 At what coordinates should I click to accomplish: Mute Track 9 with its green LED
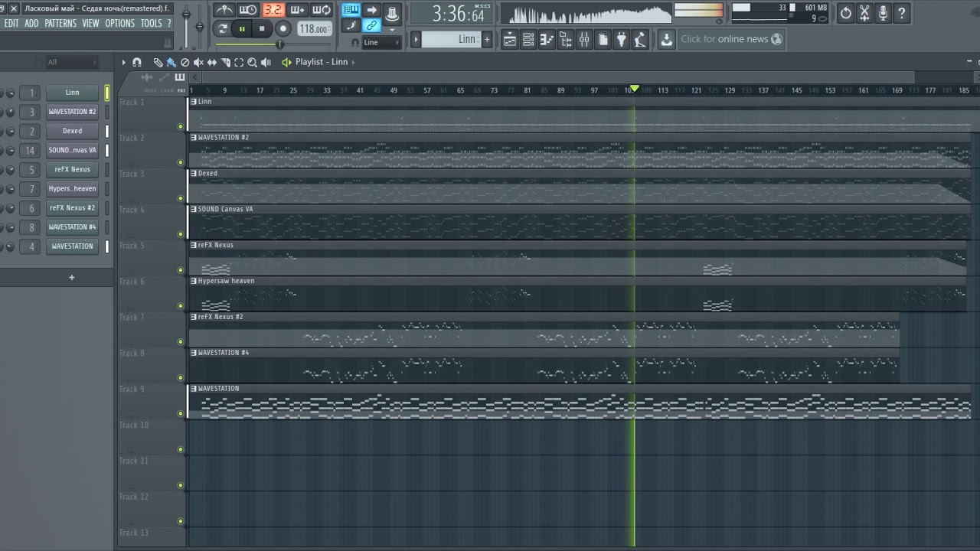click(x=181, y=413)
